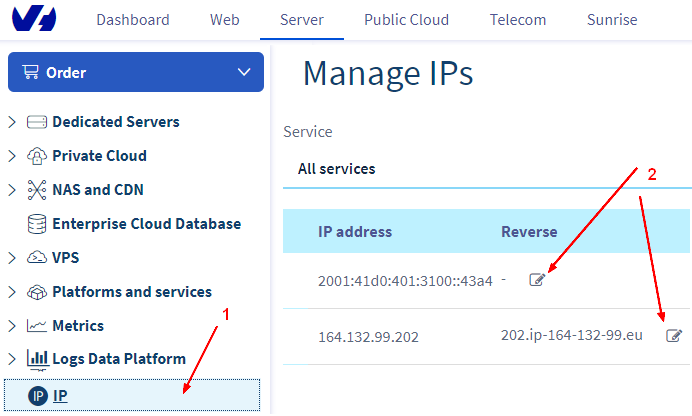Click the Dedicated Servers server icon
692x416 pixels.
click(x=37, y=122)
